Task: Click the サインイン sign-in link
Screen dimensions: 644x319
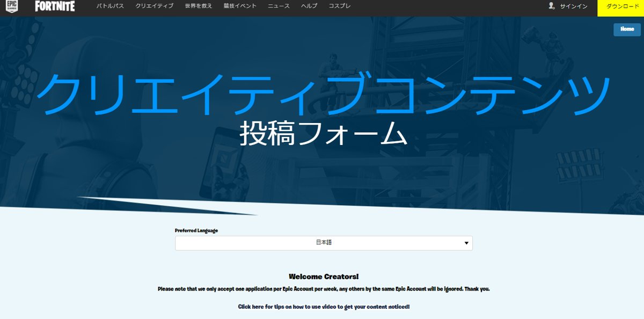Action: tap(574, 6)
